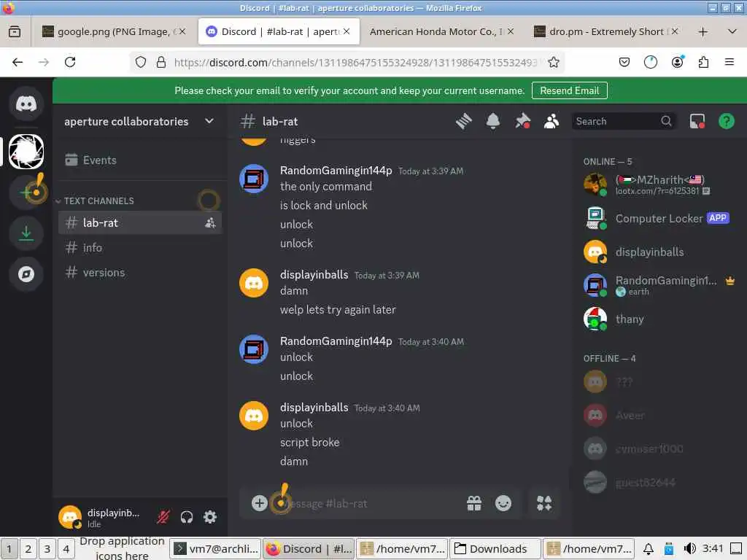This screenshot has height=560, width=747.
Task: Open emoji picker smiley icon
Action: point(503,503)
